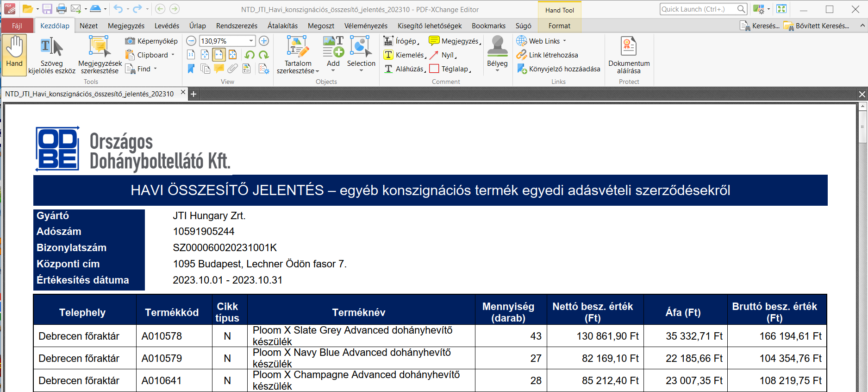Viewport: 868px width, 392px height.
Task: Select the Fit Visible zoom icon
Action: tap(233, 55)
